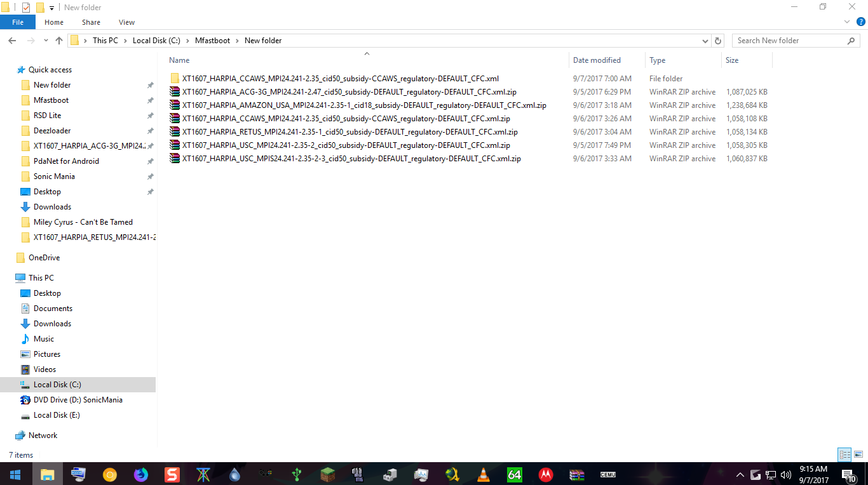
Task: Focus the Search New folder box
Action: (790, 41)
